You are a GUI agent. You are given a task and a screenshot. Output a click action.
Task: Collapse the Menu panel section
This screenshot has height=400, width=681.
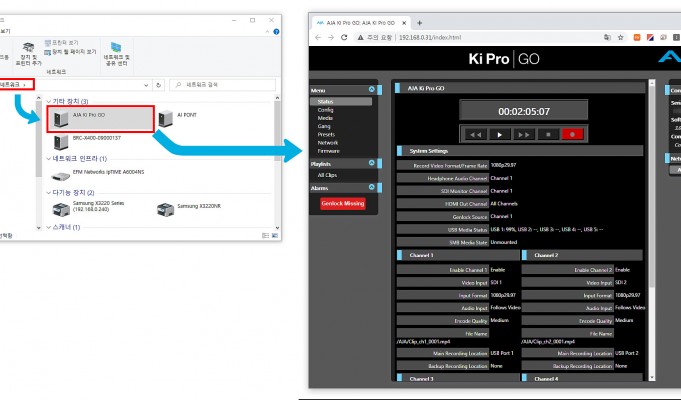coord(372,89)
